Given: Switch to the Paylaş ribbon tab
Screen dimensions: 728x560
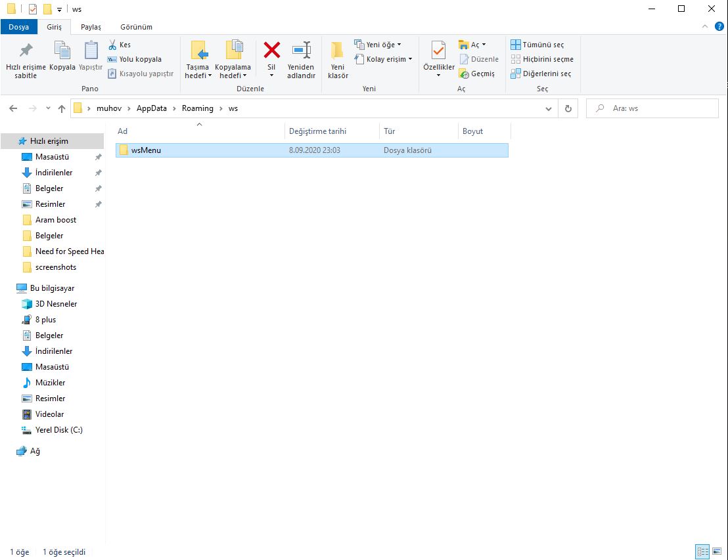Looking at the screenshot, I should click(91, 27).
